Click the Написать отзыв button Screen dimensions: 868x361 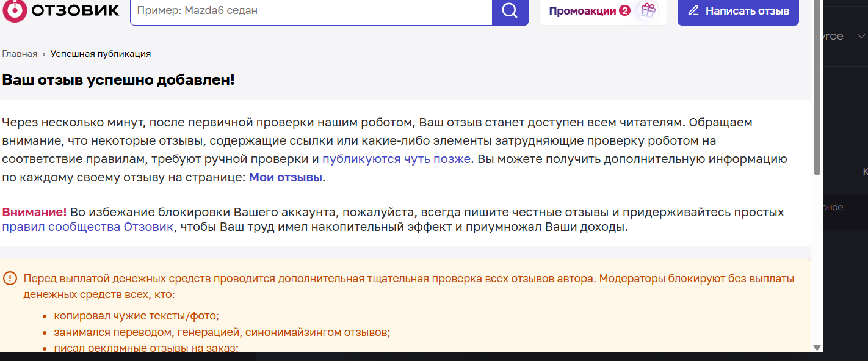[x=738, y=11]
